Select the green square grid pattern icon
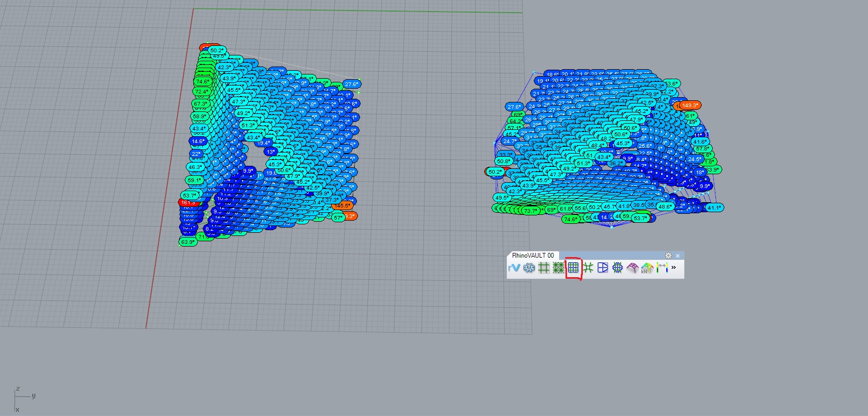The width and height of the screenshot is (868, 416). click(x=544, y=268)
